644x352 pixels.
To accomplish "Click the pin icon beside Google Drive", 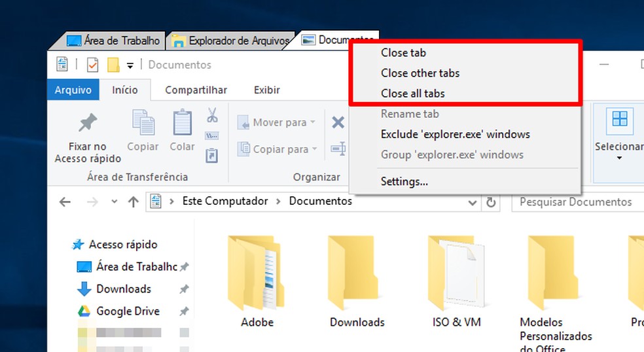I will (x=184, y=311).
